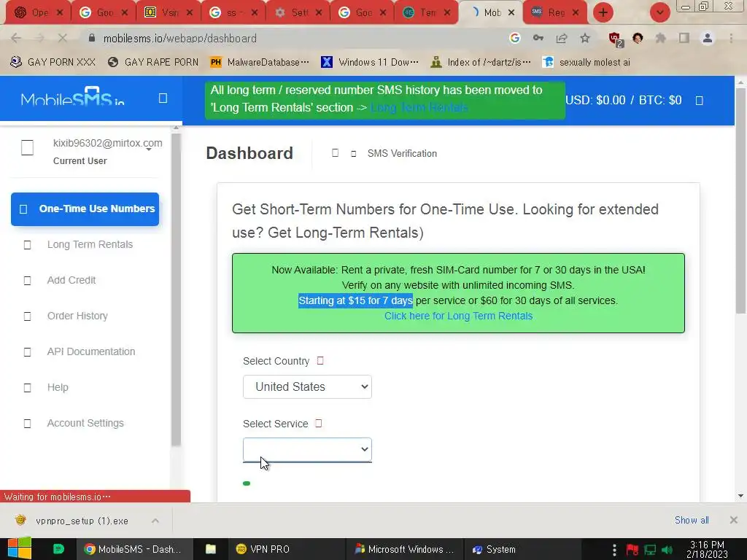Switch to the Tem tab
Viewport: 747px width, 560px height.
pos(426,12)
